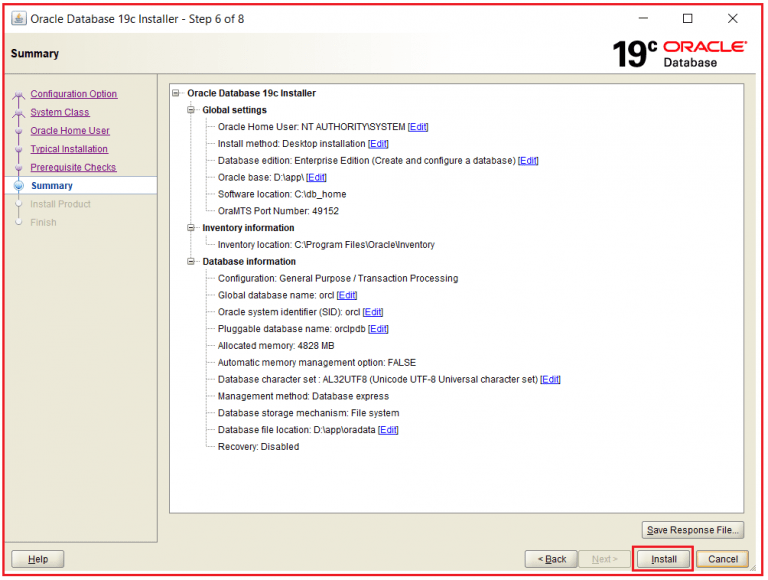
Task: Jump to Typical Installation step
Action: click(69, 149)
